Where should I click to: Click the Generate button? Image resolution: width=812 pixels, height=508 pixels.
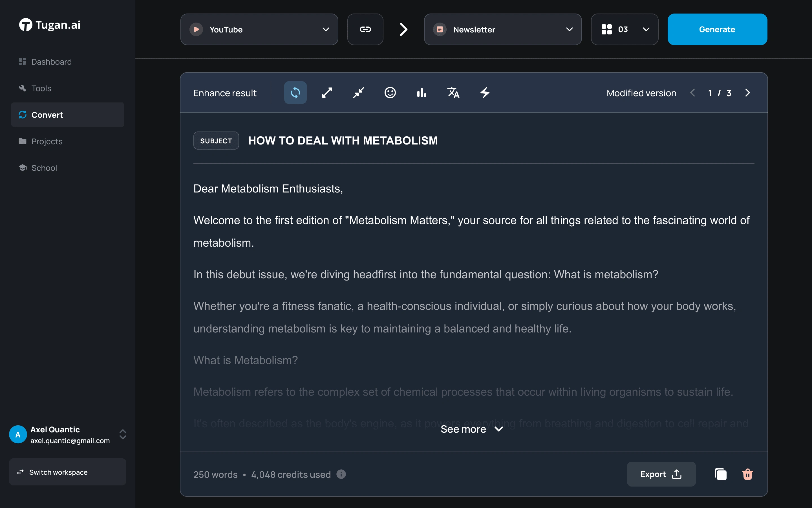pyautogui.click(x=717, y=30)
